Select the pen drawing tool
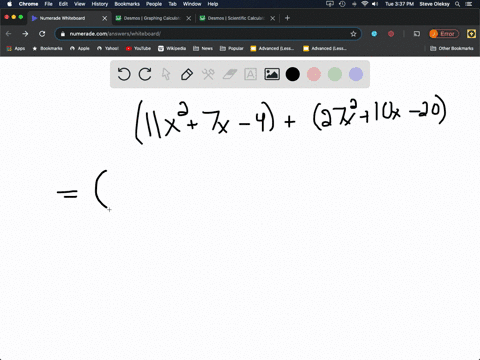 (187, 74)
